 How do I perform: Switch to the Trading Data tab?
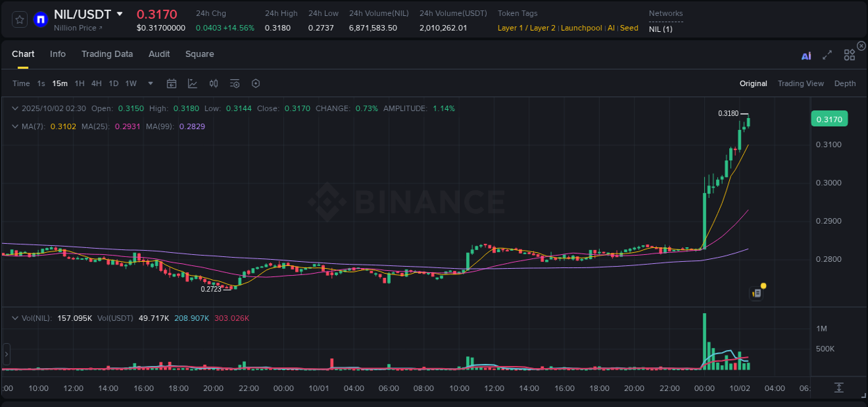coord(107,54)
